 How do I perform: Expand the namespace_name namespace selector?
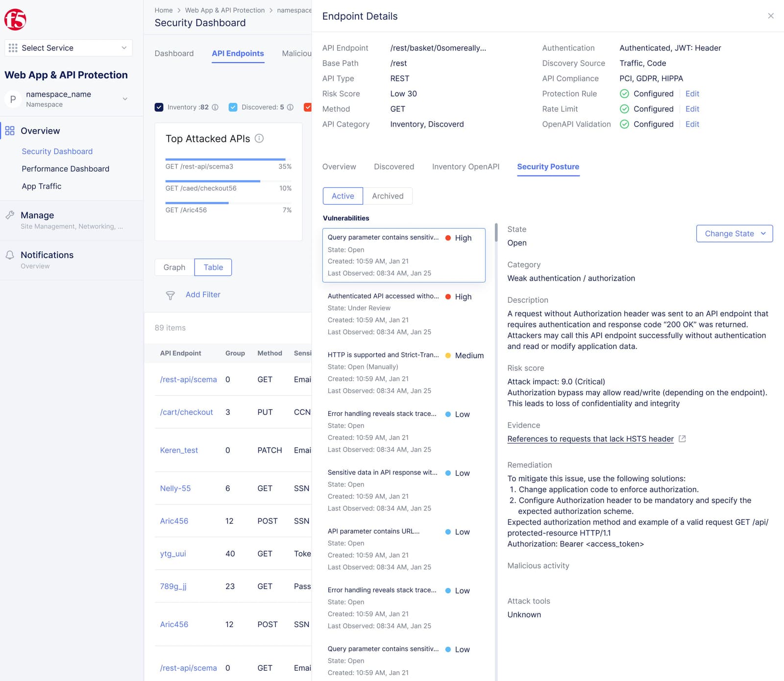pyautogui.click(x=124, y=98)
